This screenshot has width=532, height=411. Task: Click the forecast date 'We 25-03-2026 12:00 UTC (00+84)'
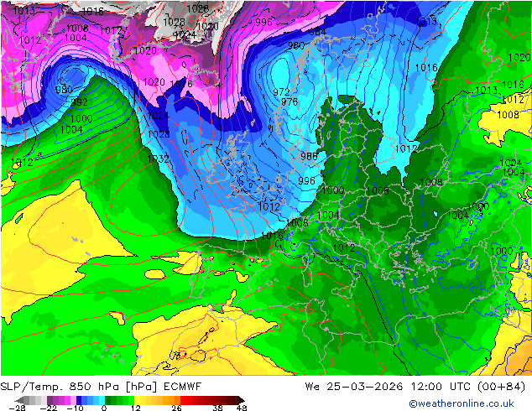pos(415,386)
